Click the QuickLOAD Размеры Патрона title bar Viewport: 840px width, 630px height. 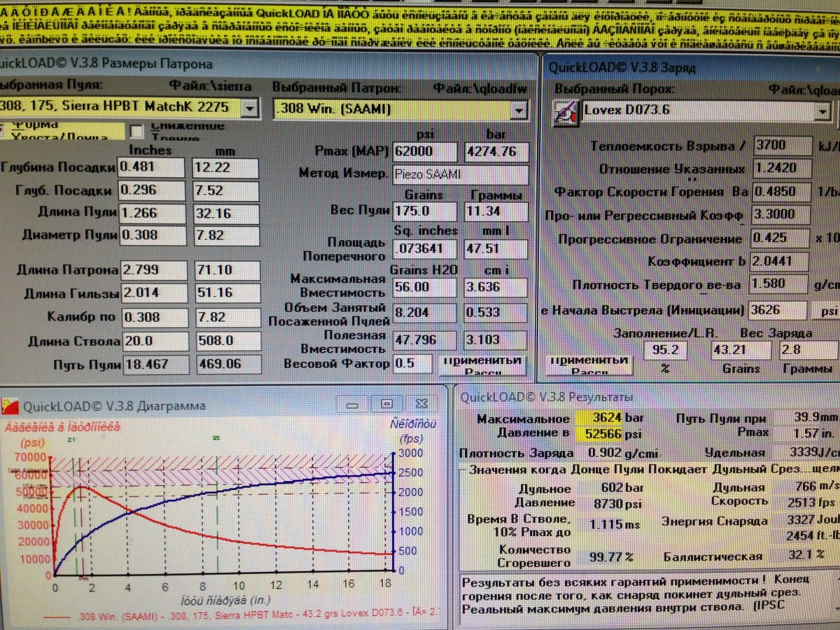pyautogui.click(x=269, y=64)
